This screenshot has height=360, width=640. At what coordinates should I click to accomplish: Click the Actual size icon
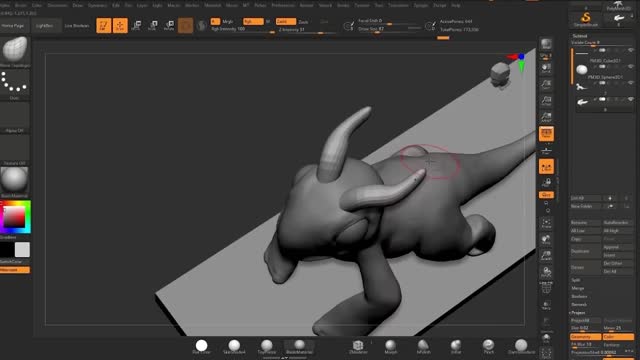click(546, 100)
